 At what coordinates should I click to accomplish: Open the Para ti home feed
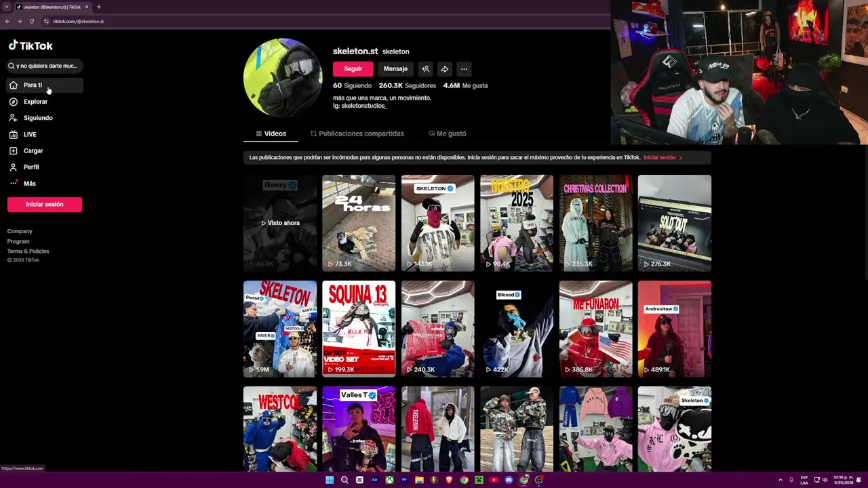click(45, 85)
